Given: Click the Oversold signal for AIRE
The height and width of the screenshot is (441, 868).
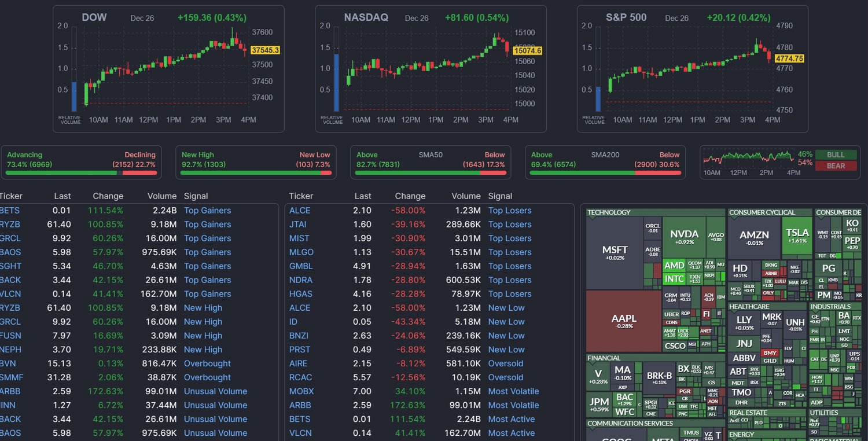Looking at the screenshot, I should tap(505, 363).
